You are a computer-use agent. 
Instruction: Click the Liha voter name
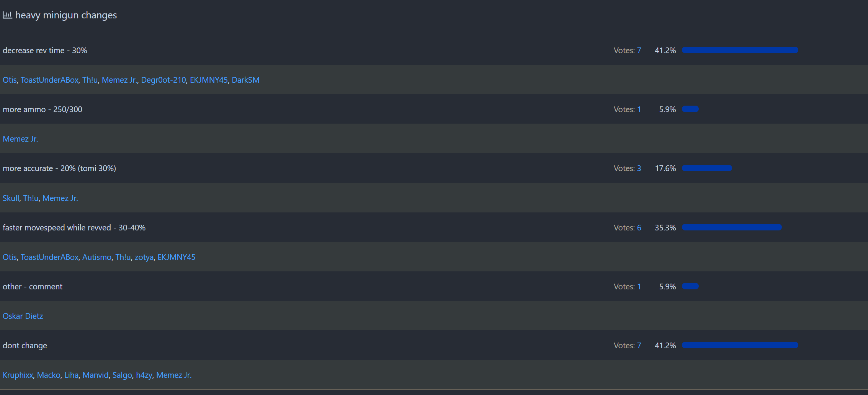click(x=71, y=375)
